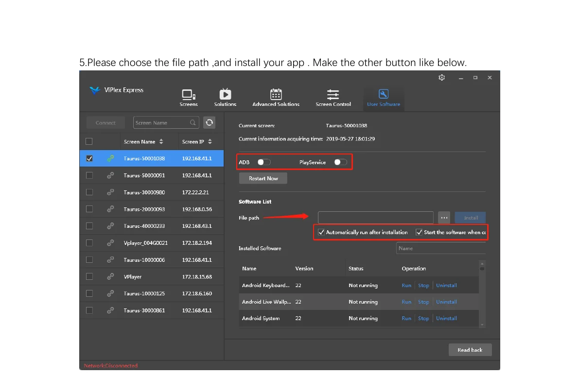Click link icon for Taurus-10000006
The height and width of the screenshot is (392, 561).
(110, 260)
